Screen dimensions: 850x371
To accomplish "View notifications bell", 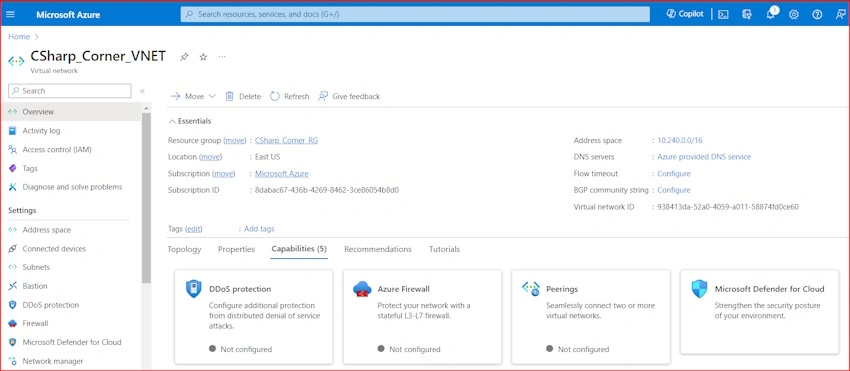I will click(x=771, y=14).
